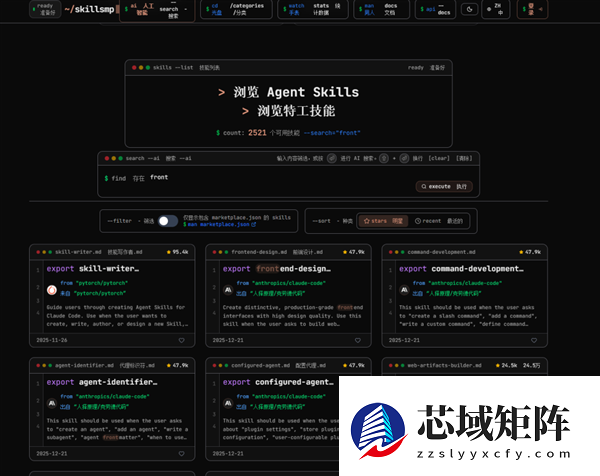Click the login button in top bar
Viewport: 600px width, 476px height.
pyautogui.click(x=532, y=9)
